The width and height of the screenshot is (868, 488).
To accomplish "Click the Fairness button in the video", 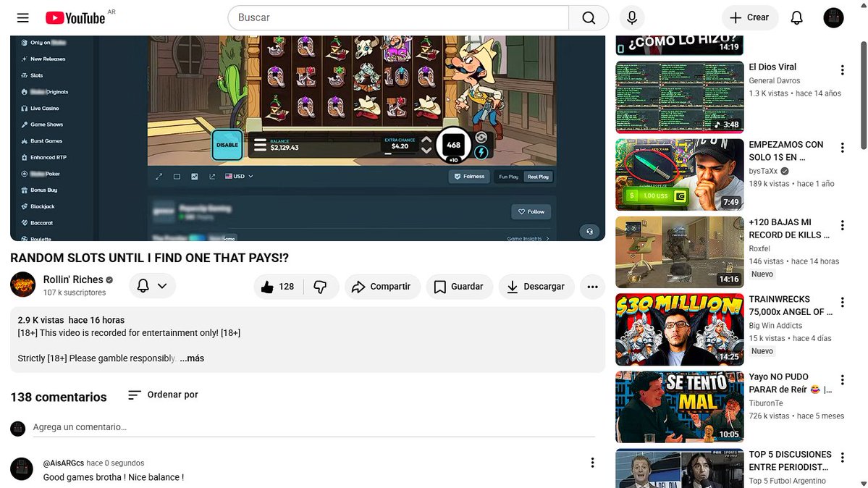I will tap(469, 177).
